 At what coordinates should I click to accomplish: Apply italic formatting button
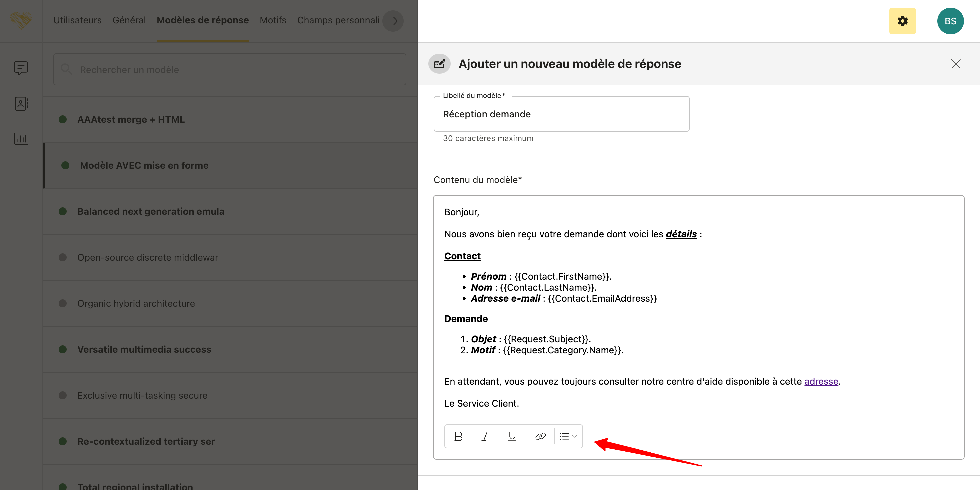(485, 436)
